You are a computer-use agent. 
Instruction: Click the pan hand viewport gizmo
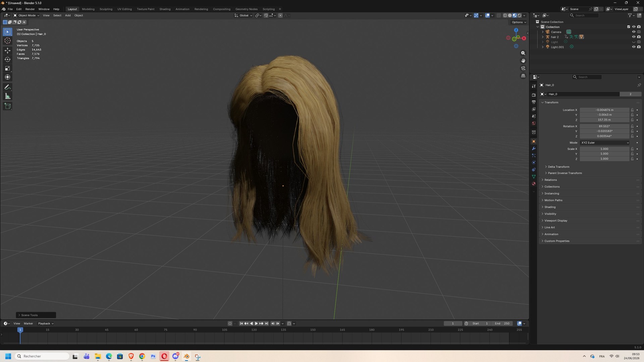[x=523, y=61]
